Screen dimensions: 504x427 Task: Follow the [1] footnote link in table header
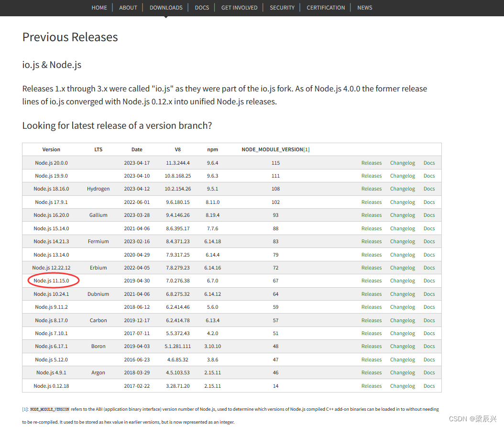(x=307, y=150)
